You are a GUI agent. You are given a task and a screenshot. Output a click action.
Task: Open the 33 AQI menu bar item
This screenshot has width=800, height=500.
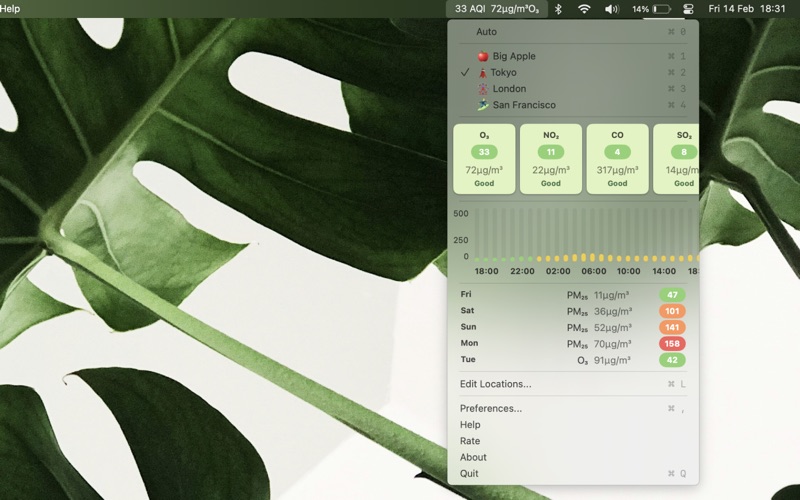(497, 9)
